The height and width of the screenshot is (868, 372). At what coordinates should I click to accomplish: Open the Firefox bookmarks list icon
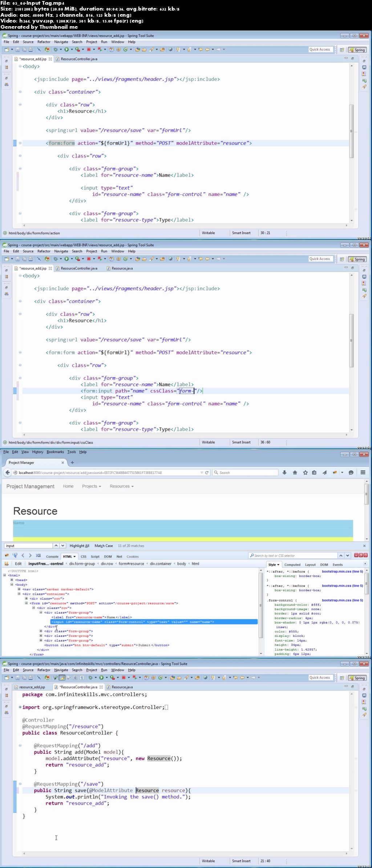click(314, 473)
